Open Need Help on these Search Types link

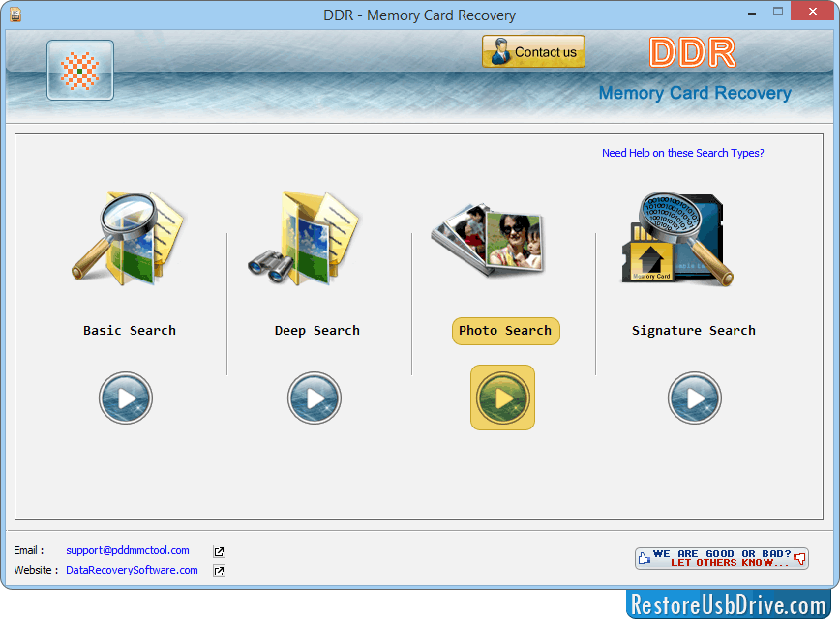pyautogui.click(x=683, y=153)
